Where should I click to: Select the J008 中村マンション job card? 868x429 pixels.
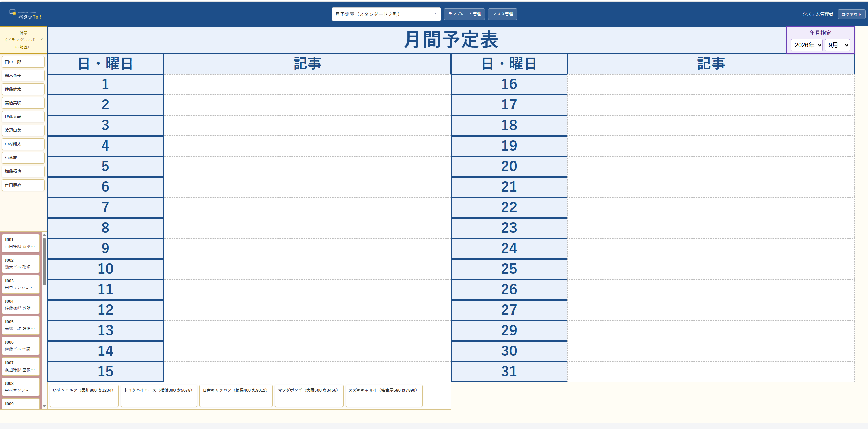(21, 387)
